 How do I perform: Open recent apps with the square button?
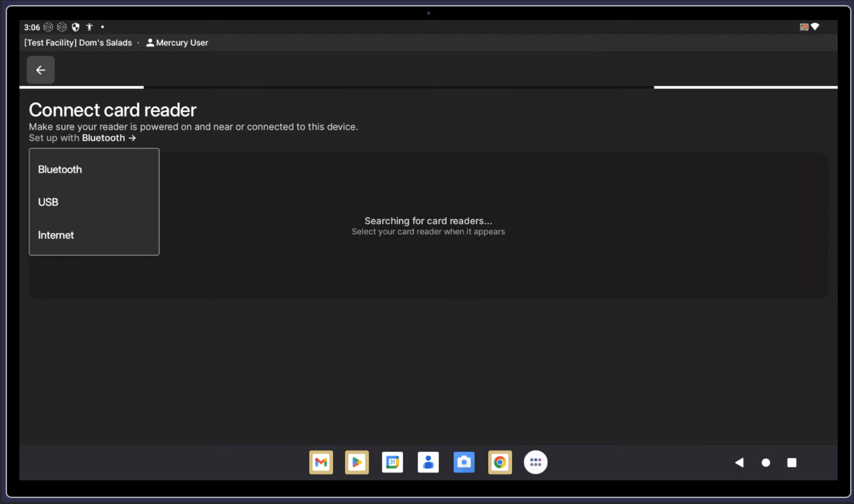tap(792, 463)
